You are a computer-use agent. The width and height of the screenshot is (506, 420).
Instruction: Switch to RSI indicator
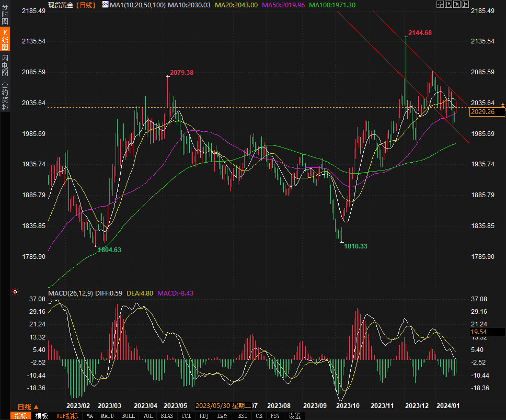[x=243, y=416]
